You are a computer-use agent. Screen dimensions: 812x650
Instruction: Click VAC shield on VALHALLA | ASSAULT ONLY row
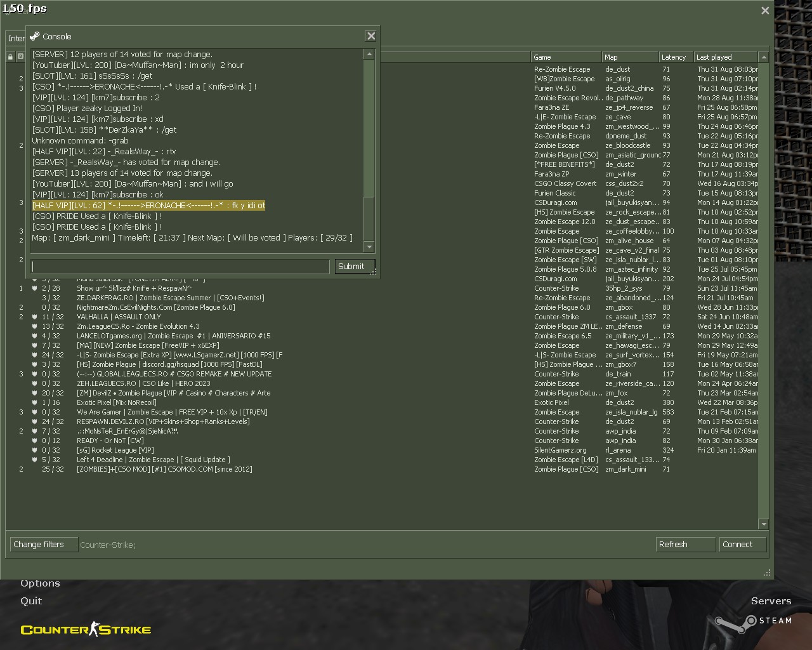(x=34, y=317)
